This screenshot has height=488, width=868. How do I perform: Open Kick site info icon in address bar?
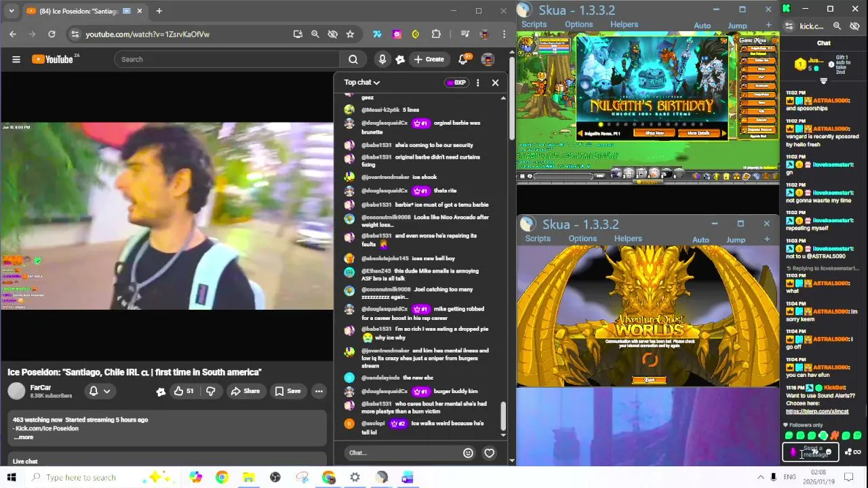pos(789,26)
